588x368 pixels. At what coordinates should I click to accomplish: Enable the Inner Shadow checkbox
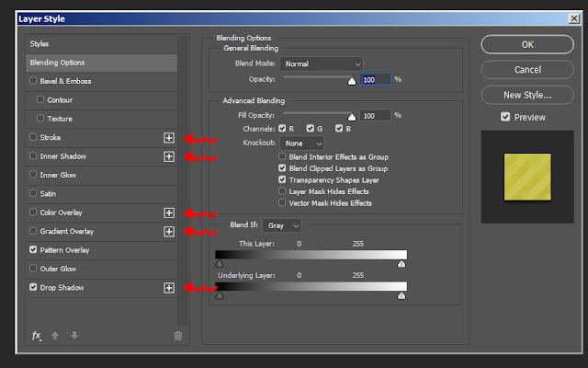pyautogui.click(x=33, y=155)
